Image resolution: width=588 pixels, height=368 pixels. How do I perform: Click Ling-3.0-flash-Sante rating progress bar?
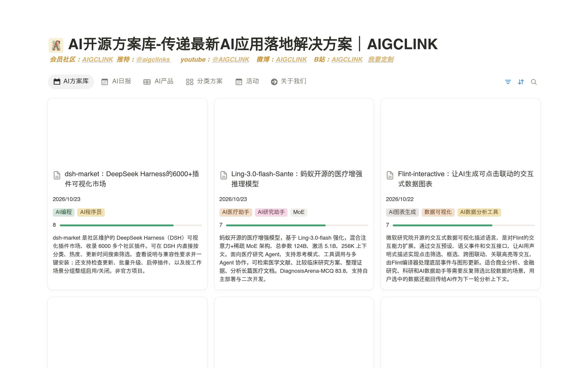(297, 225)
